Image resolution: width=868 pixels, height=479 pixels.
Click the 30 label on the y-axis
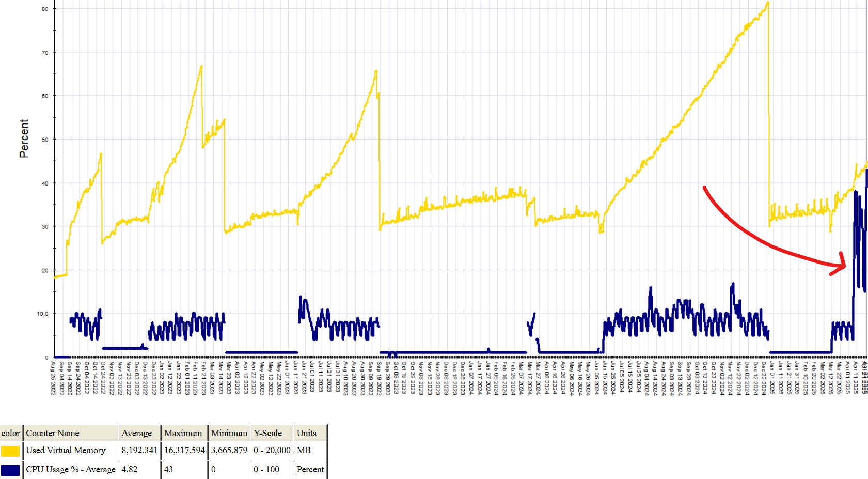point(45,227)
